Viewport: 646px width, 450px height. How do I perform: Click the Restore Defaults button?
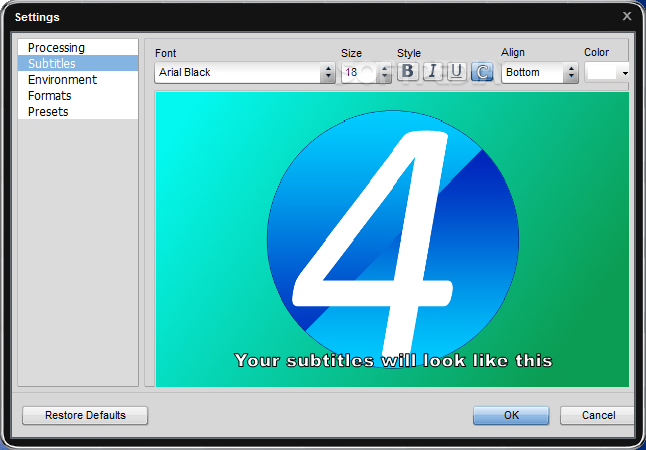85,415
